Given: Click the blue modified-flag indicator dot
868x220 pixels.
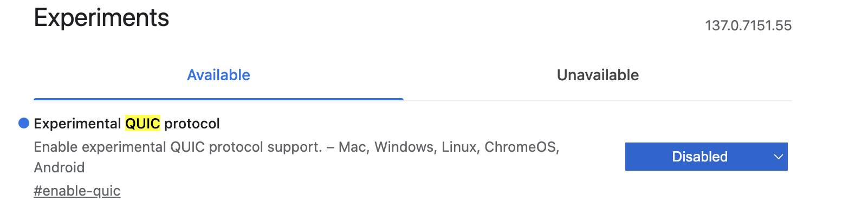Looking at the screenshot, I should click(x=24, y=124).
